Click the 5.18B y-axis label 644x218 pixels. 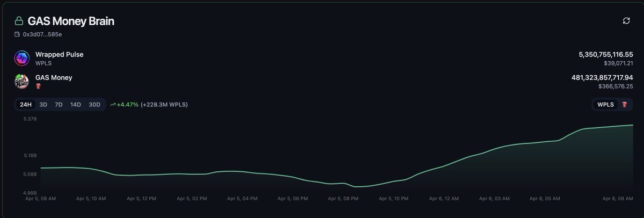(30, 156)
